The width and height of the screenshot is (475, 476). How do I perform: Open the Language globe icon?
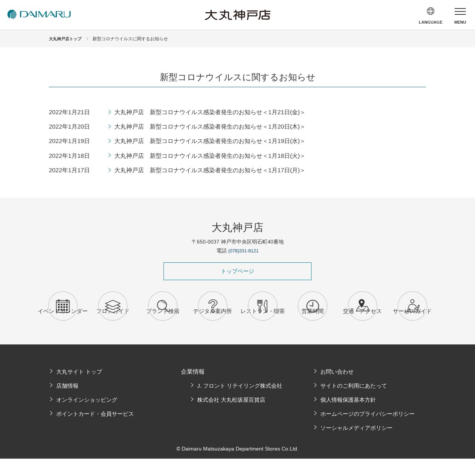[431, 11]
